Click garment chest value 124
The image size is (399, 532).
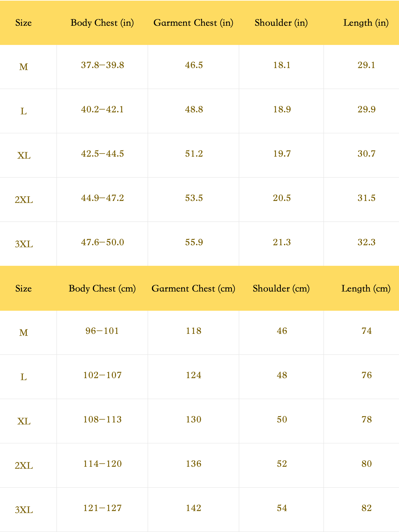pos(194,375)
